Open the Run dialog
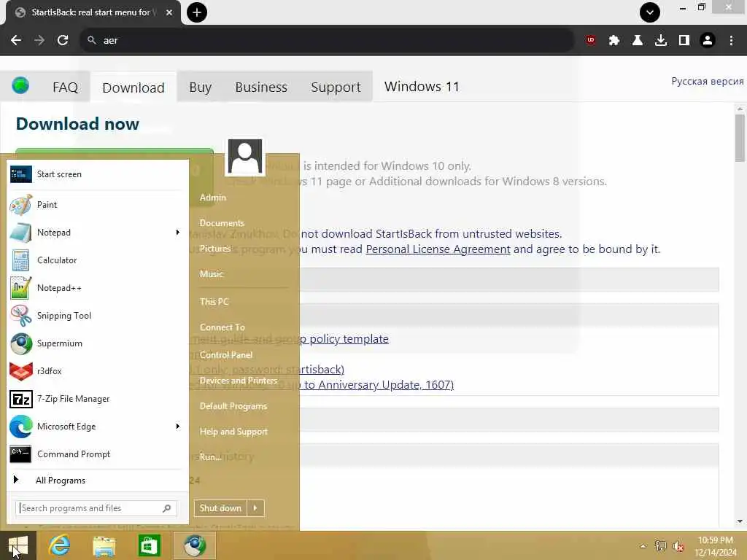This screenshot has height=560, width=747. (x=210, y=457)
